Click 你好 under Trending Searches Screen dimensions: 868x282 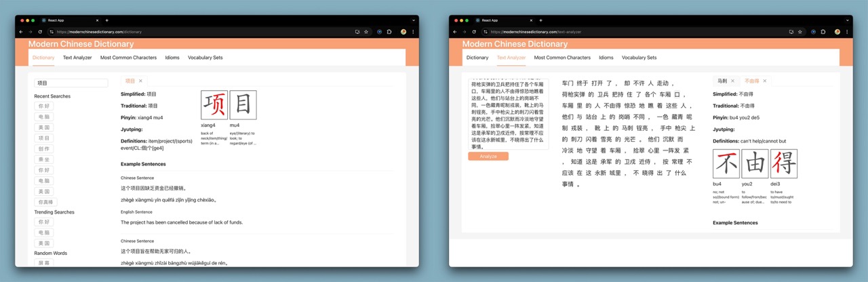pyautogui.click(x=44, y=222)
